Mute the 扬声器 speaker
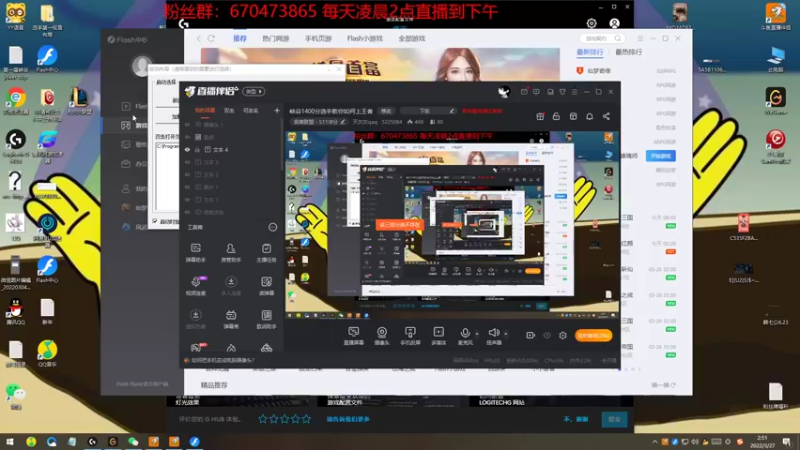 (493, 336)
